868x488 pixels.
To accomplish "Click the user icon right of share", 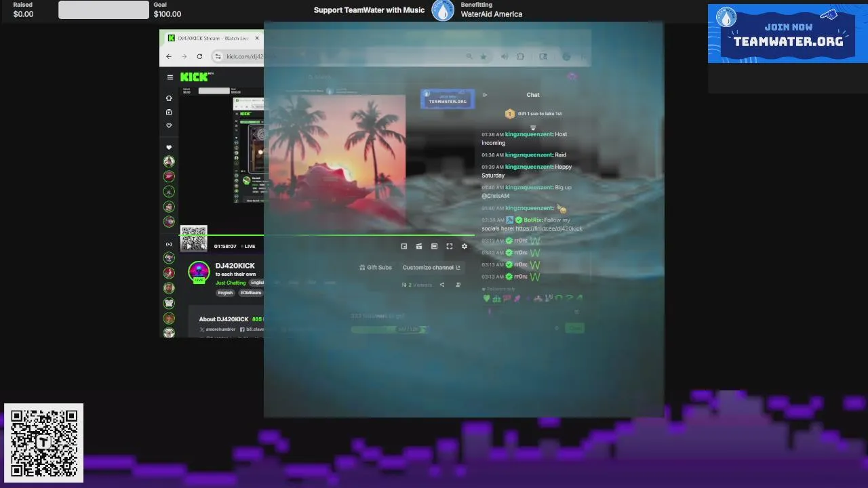I will tap(458, 285).
